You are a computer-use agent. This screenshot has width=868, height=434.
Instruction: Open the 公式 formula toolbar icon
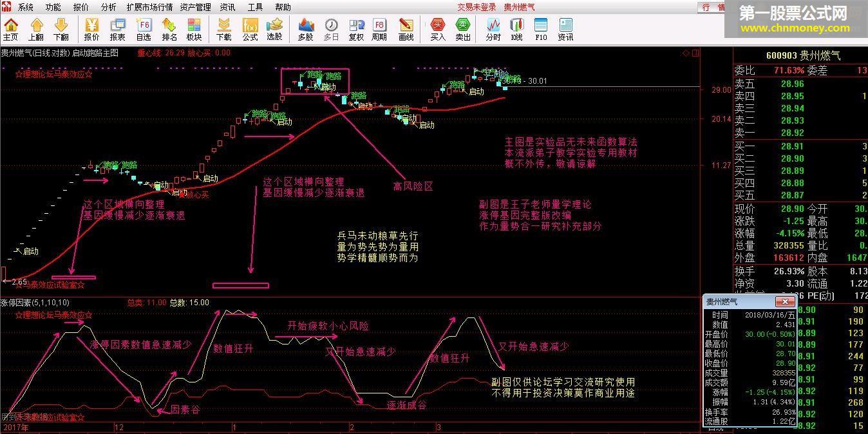tap(250, 30)
